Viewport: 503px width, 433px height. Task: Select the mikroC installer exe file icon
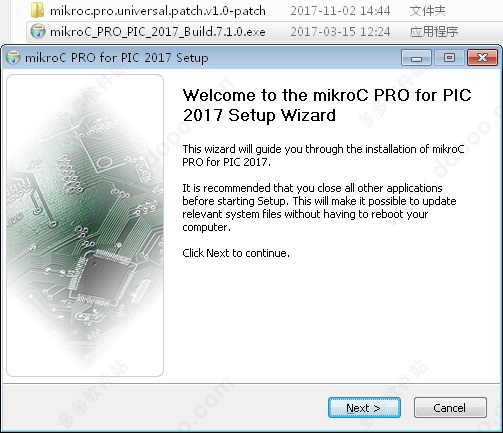click(38, 31)
